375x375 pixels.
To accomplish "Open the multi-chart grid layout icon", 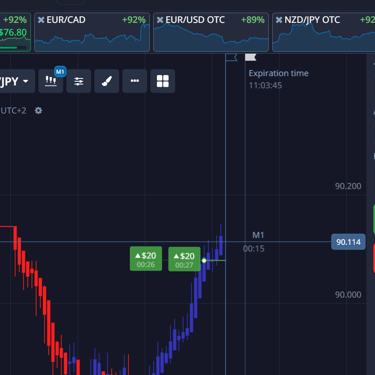I will tap(163, 81).
